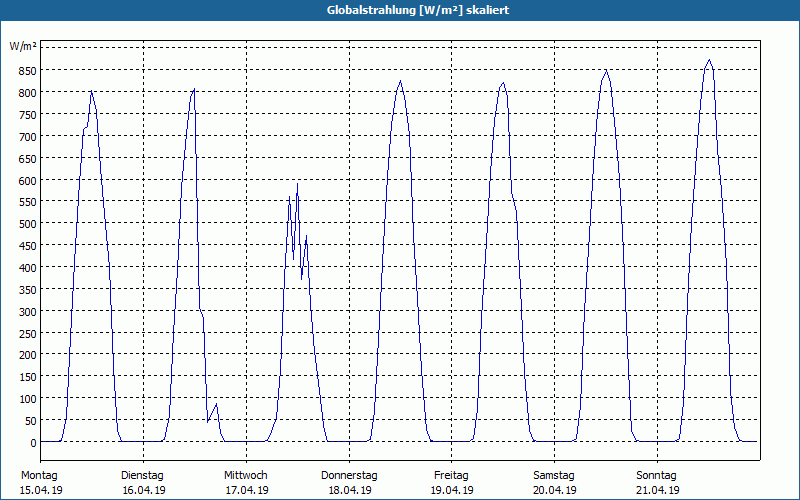Viewport: 800px width, 500px height.
Task: Click the 20.04.19 date label
Action: (x=555, y=490)
